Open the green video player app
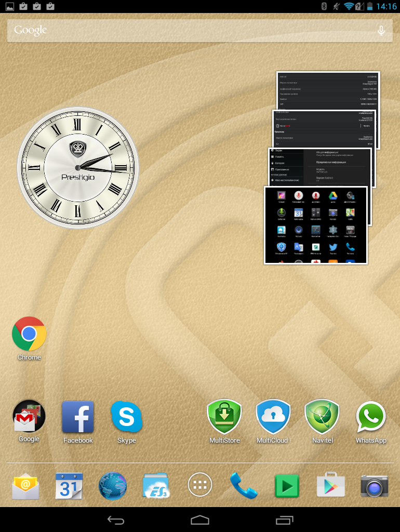 coord(287,486)
